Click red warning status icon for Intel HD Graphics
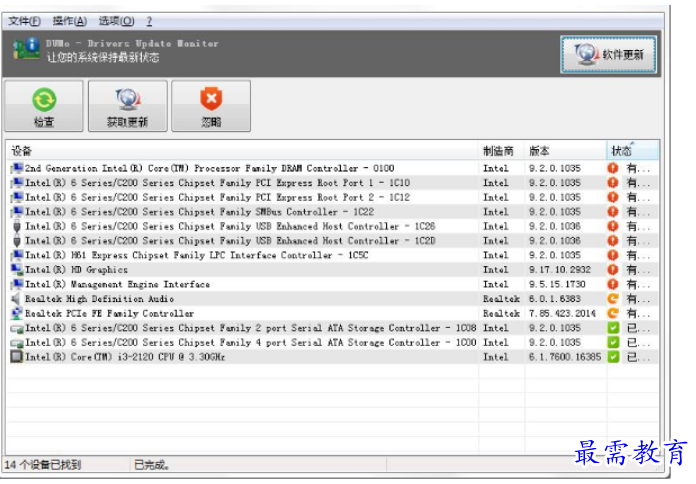Screen dimensions: 696x484 click(x=613, y=270)
